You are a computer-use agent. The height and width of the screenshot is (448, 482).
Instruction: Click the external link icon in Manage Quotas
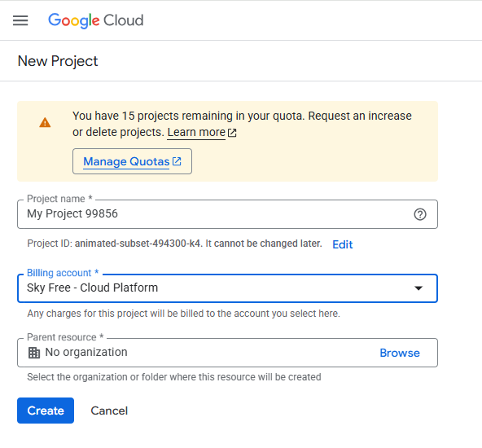177,161
